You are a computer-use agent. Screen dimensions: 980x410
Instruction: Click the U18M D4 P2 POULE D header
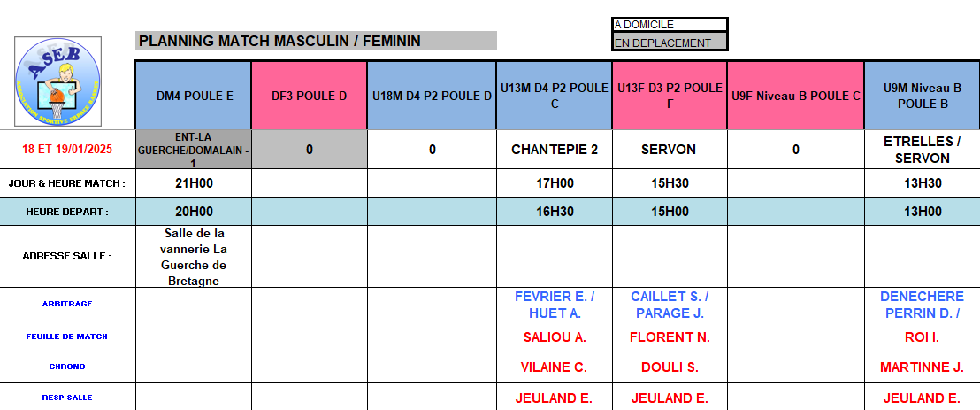click(x=432, y=96)
